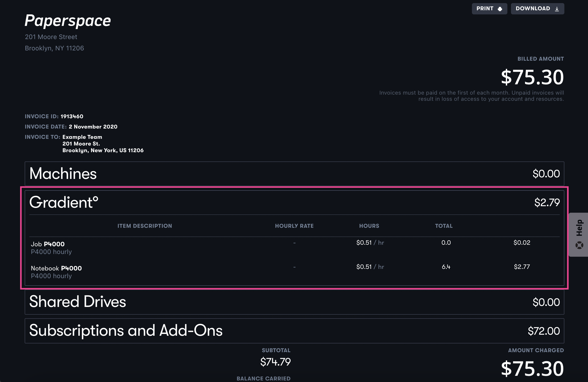Click the Paperspace logo

[68, 21]
